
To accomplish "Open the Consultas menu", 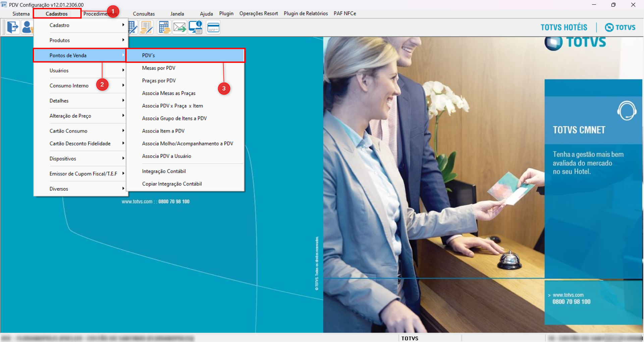I will point(144,14).
